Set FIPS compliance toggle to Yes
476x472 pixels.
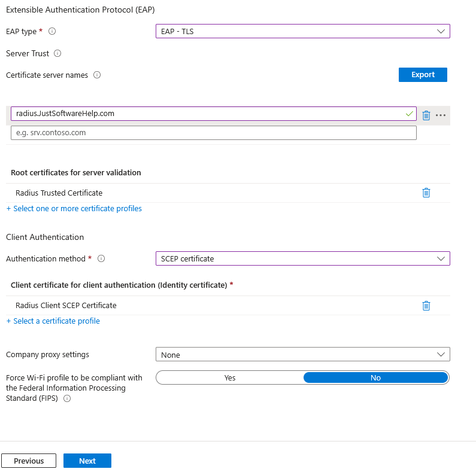click(230, 377)
